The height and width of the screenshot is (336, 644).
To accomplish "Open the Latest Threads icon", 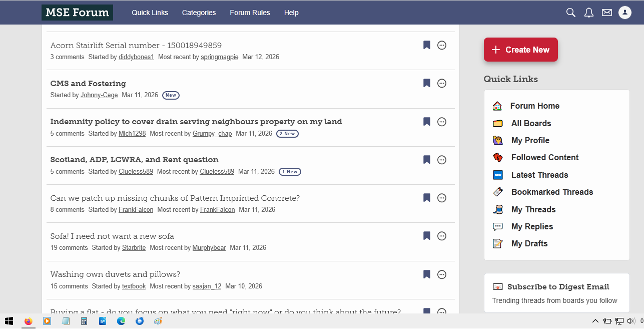I will [x=497, y=175].
